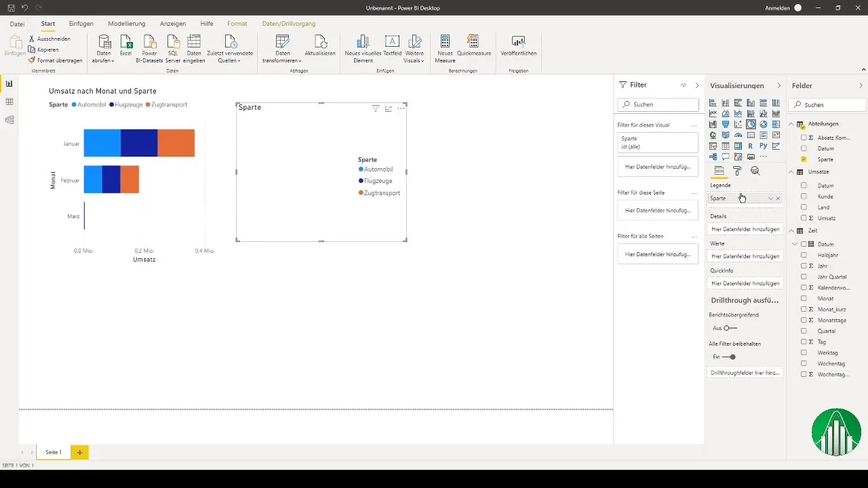This screenshot has height=488, width=868.
Task: Open the Sparte legend field dropdown arrow
Action: point(770,199)
